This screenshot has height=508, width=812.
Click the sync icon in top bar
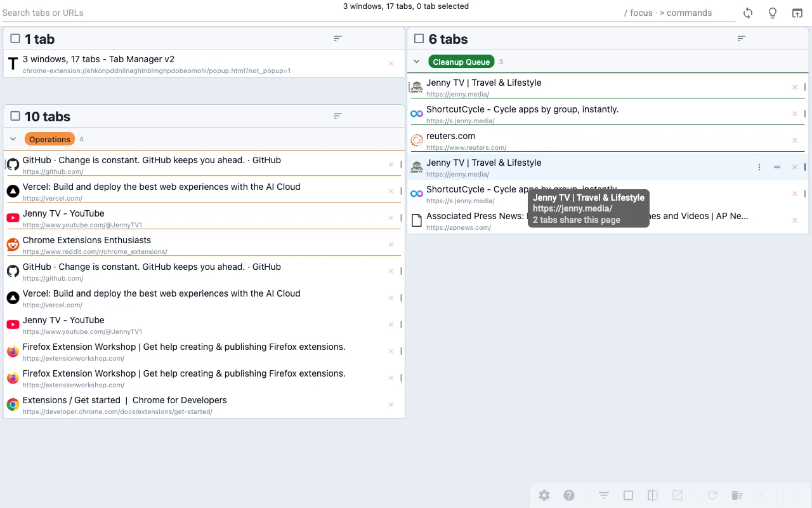click(x=748, y=13)
